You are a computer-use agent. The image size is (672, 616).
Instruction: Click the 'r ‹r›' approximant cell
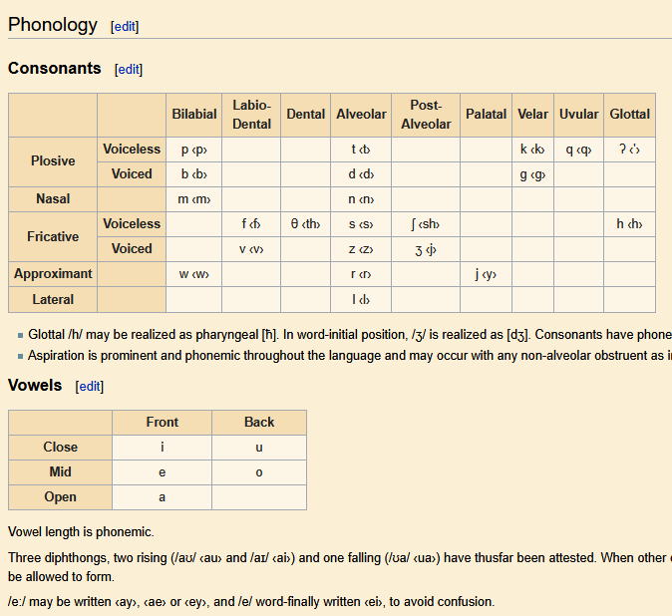click(x=361, y=274)
